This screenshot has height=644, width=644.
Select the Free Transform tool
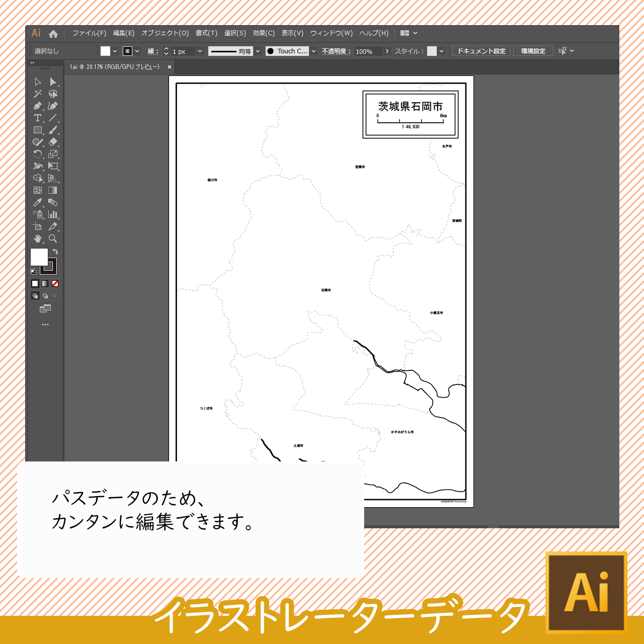pyautogui.click(x=53, y=166)
